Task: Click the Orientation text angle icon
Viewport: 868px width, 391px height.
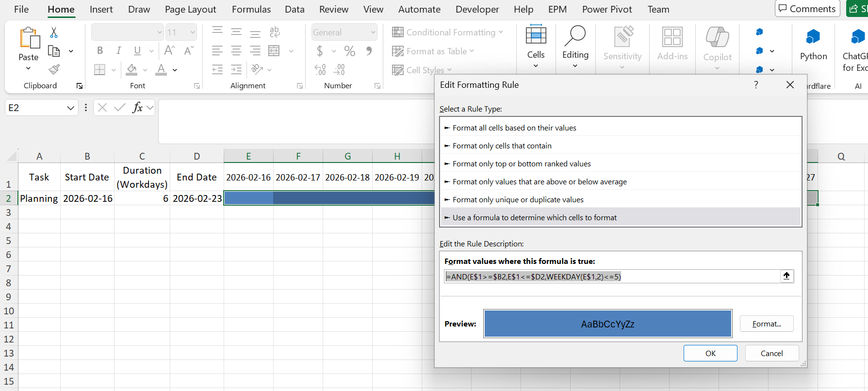Action: click(257, 69)
